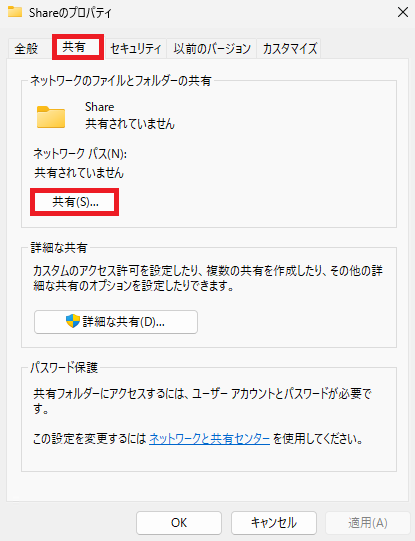
Task: Go to the 以前のバージョン tab
Action: point(212,48)
